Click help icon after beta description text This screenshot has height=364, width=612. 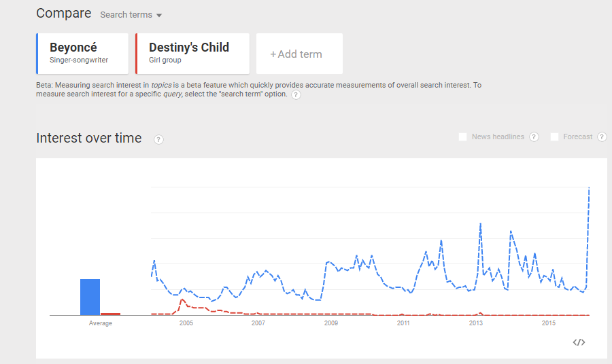coord(296,94)
